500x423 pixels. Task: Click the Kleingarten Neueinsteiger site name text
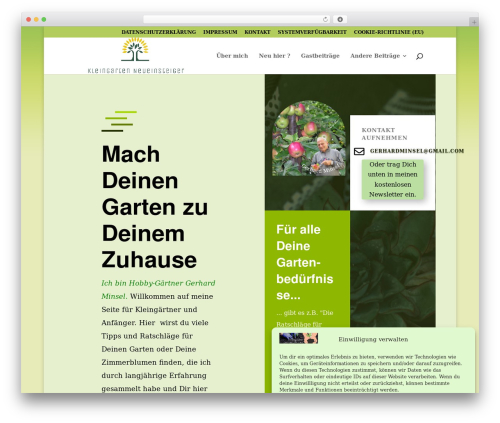click(x=136, y=71)
